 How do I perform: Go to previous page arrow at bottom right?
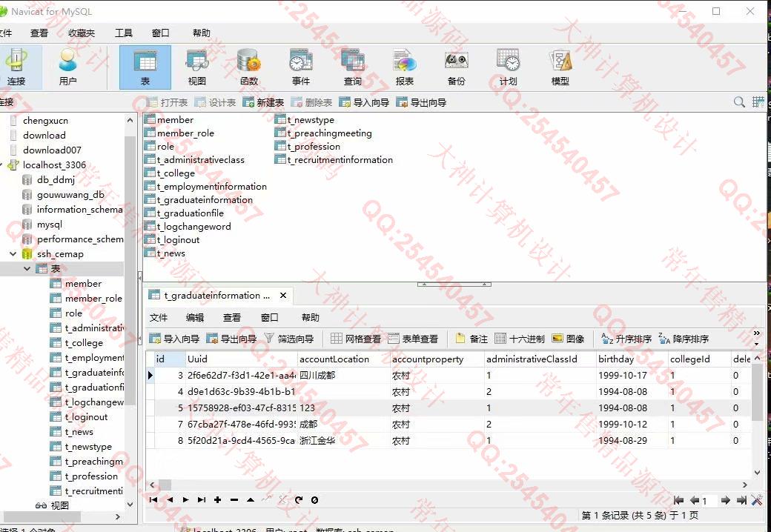click(695, 500)
